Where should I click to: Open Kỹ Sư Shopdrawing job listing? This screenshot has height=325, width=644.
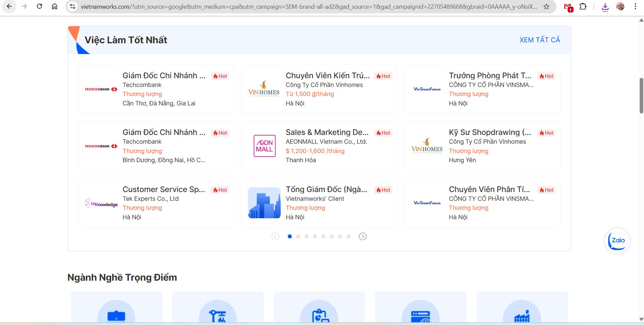coord(490,132)
